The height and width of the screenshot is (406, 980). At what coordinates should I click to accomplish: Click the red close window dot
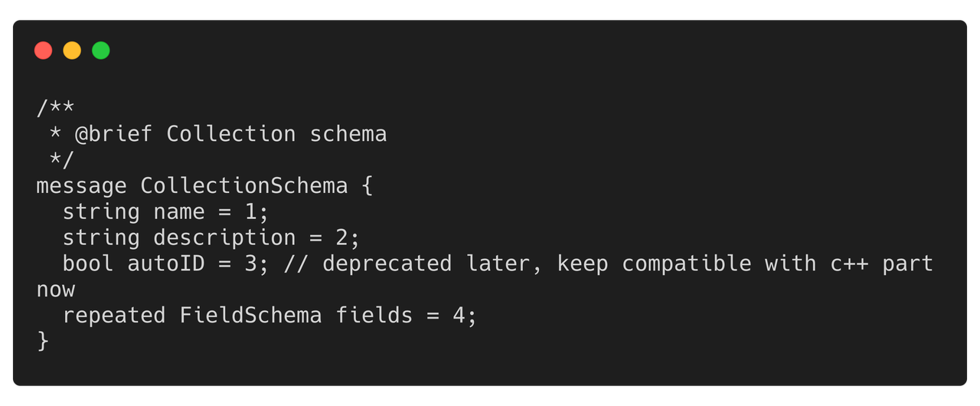[x=44, y=51]
